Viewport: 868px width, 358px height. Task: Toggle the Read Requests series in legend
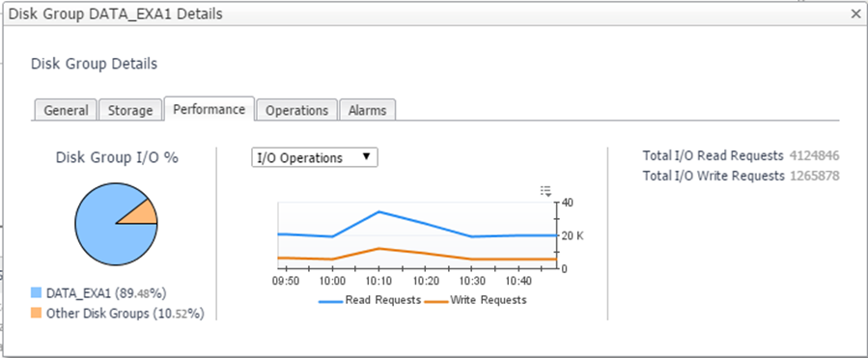(370, 300)
